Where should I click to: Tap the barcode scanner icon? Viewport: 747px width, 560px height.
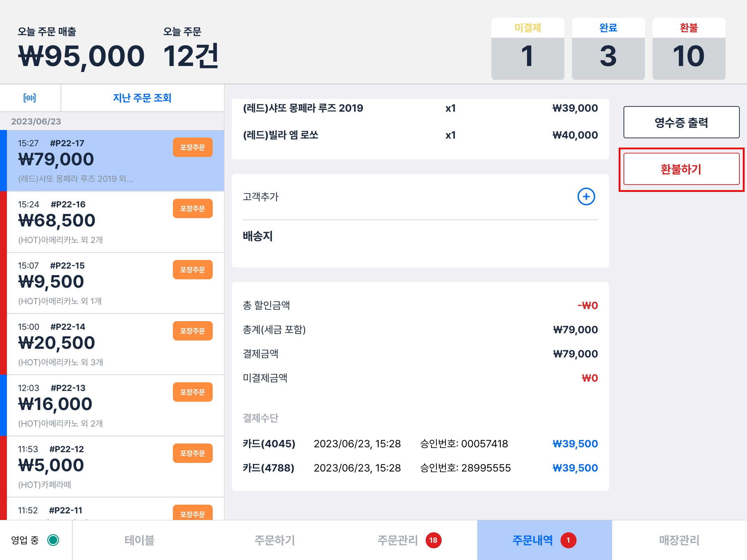[x=30, y=98]
